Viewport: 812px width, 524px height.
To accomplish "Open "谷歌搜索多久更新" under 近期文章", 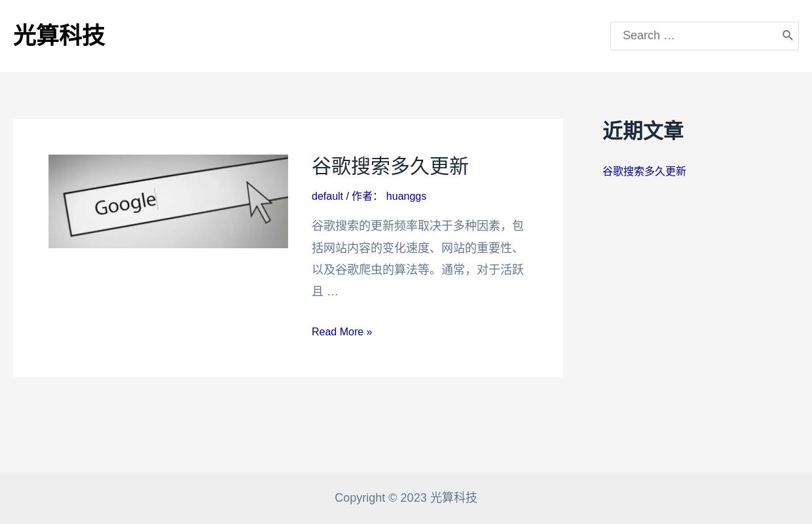I will click(644, 171).
